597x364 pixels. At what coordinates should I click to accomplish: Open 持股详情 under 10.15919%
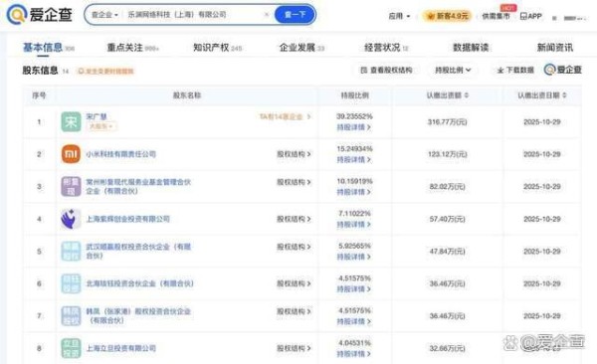(x=353, y=192)
